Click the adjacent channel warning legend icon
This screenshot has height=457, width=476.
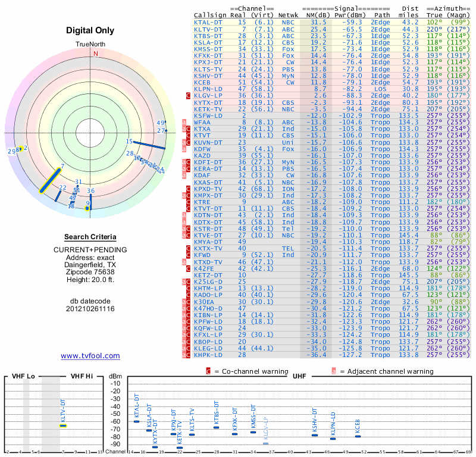[334, 371]
